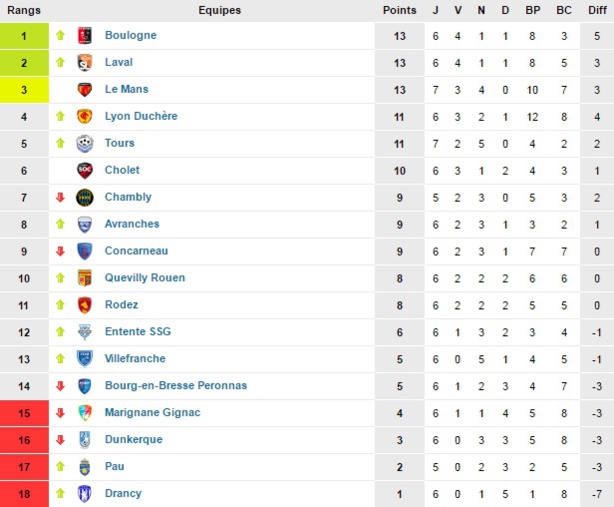Click the Rodez club logo
This screenshot has width=614, height=507.
85,305
